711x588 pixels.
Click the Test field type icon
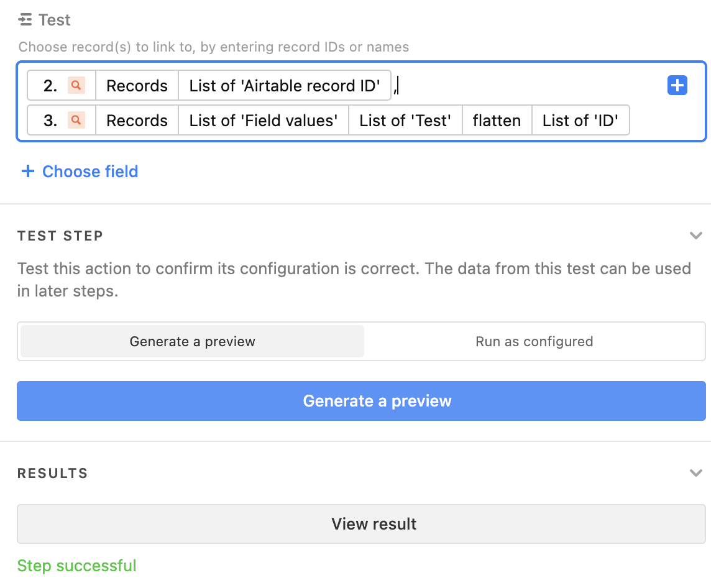point(25,20)
